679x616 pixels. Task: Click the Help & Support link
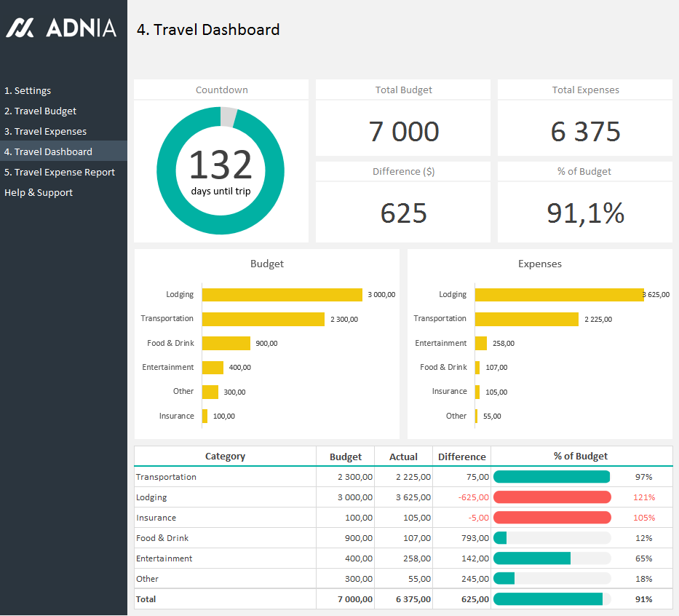pyautogui.click(x=39, y=193)
